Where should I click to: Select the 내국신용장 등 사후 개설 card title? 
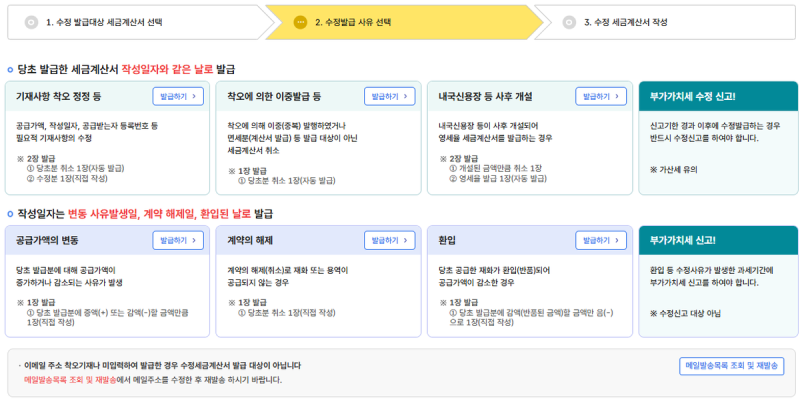point(486,96)
